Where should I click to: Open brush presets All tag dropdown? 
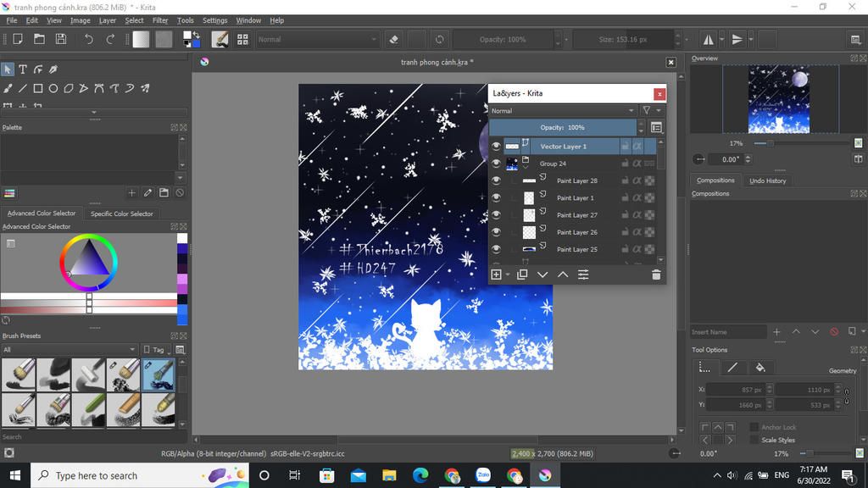pyautogui.click(x=70, y=350)
